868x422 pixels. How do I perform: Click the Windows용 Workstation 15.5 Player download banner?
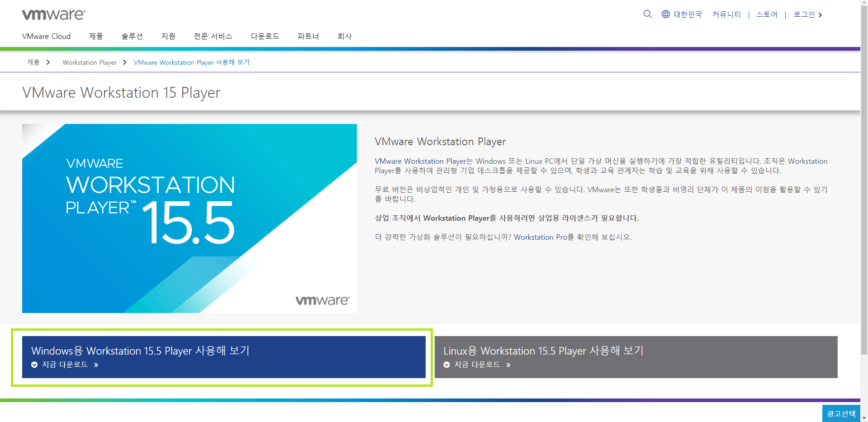coord(224,357)
